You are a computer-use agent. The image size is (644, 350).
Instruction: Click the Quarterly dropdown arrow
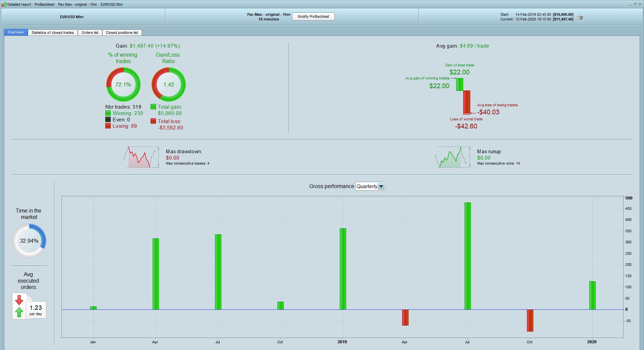coord(381,186)
